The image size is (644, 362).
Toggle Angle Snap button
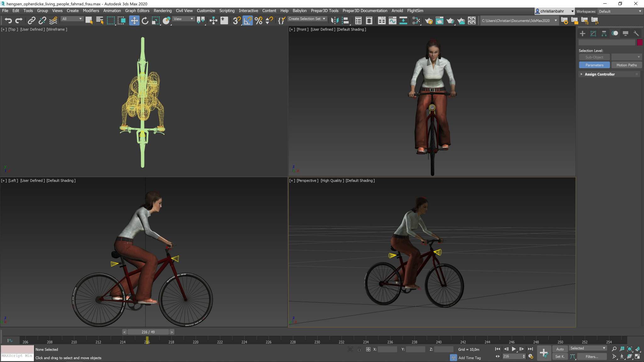(247, 21)
